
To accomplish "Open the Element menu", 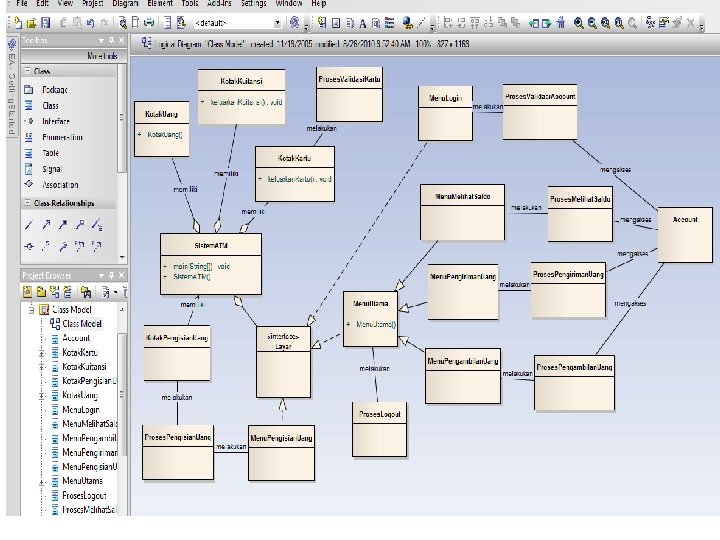I will click(160, 3).
